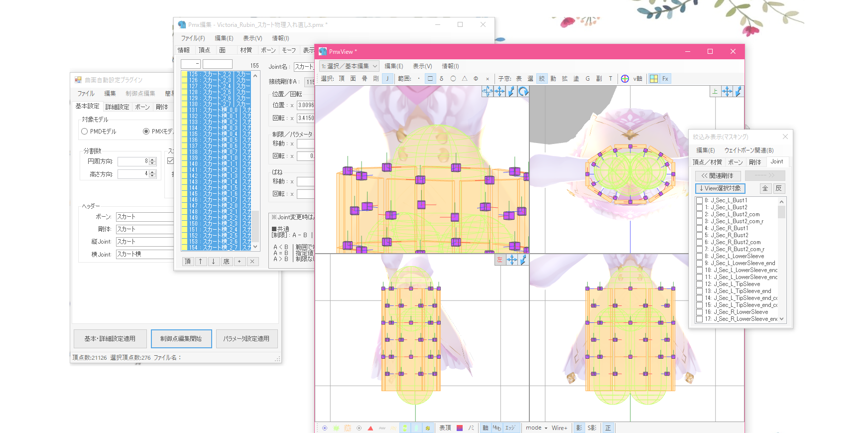
Task: Click the 左 (left view) label in bottom-left viewport
Action: tap(500, 260)
